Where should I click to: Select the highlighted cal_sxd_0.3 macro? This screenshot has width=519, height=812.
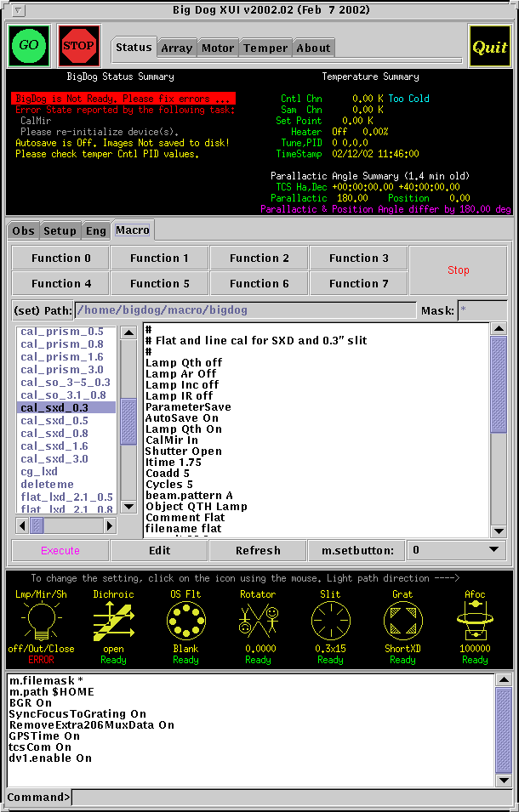66,407
